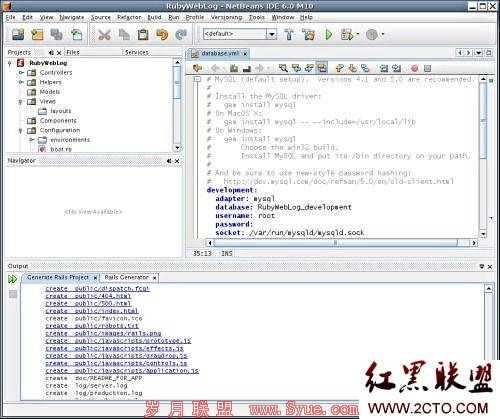This screenshot has height=419, width=500.
Task: Click the Clean and Build icon
Action: pyautogui.click(x=308, y=34)
